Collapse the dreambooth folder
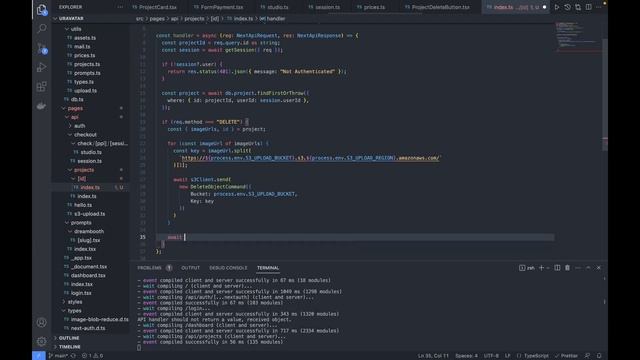The height and width of the screenshot is (360, 640). tap(89, 231)
